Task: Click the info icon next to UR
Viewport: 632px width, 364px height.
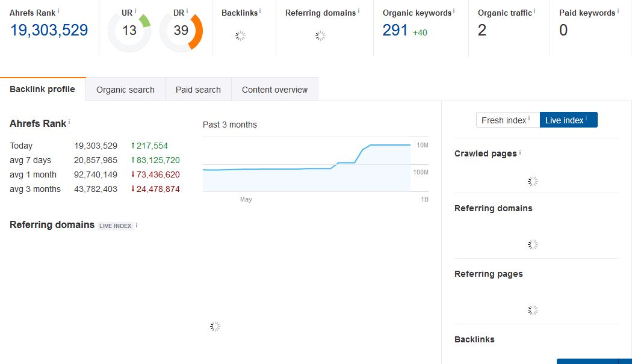Action: point(135,11)
